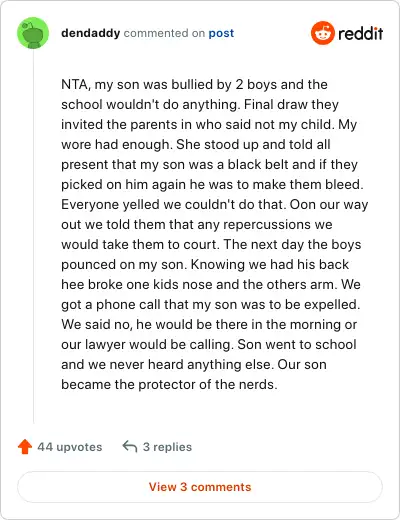The width and height of the screenshot is (400, 520).
Task: Open the dendaddy user profile
Action: tap(91, 33)
